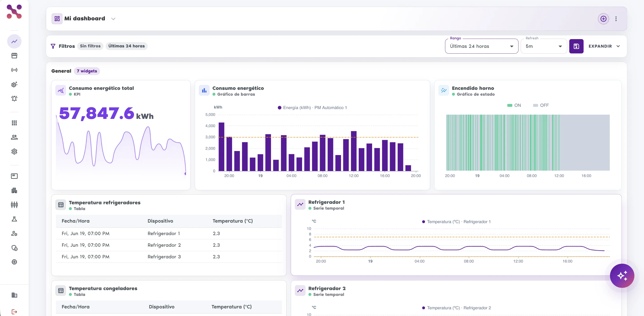Click the Filtros label

(x=67, y=46)
